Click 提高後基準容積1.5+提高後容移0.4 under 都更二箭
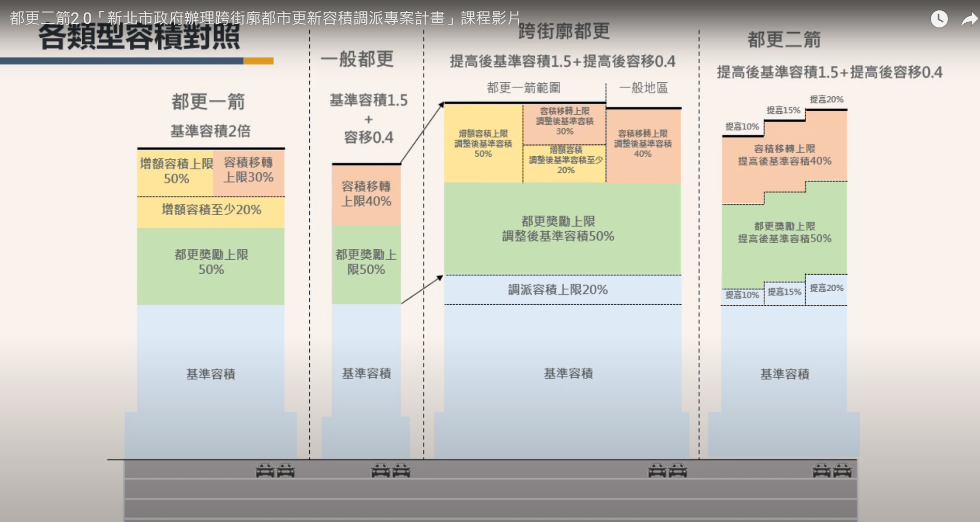 pos(830,72)
